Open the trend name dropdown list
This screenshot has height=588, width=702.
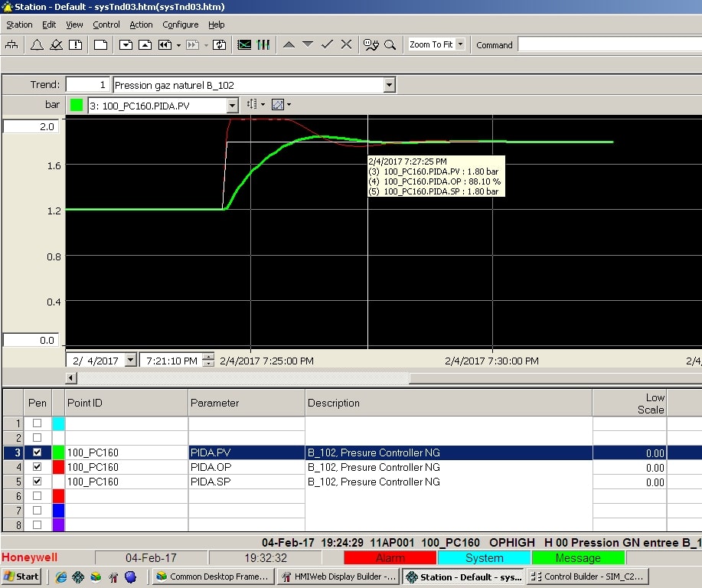point(389,85)
